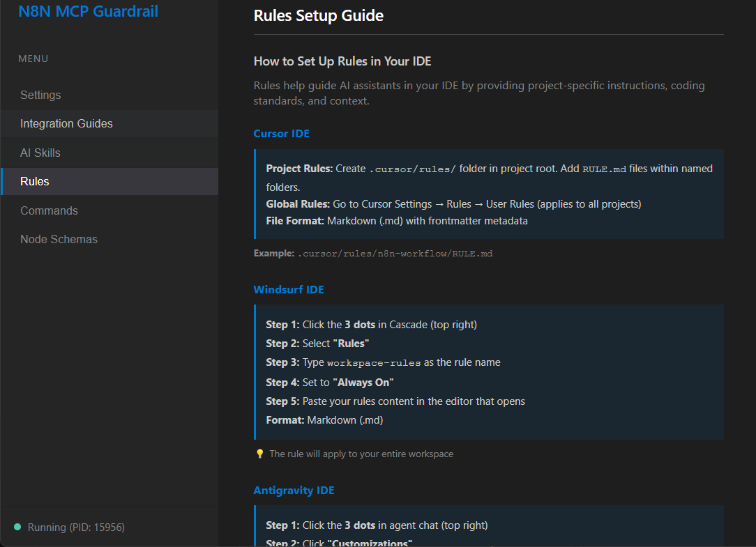Click the Cursor IDE heading link
756x547 pixels.
pyautogui.click(x=281, y=133)
